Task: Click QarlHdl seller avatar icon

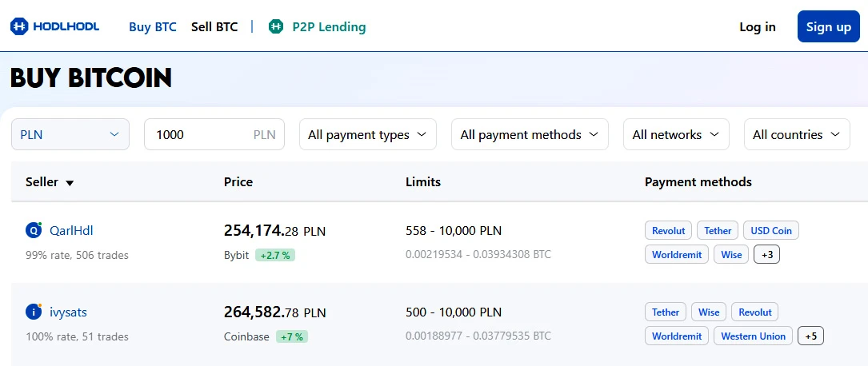Action: [34, 230]
